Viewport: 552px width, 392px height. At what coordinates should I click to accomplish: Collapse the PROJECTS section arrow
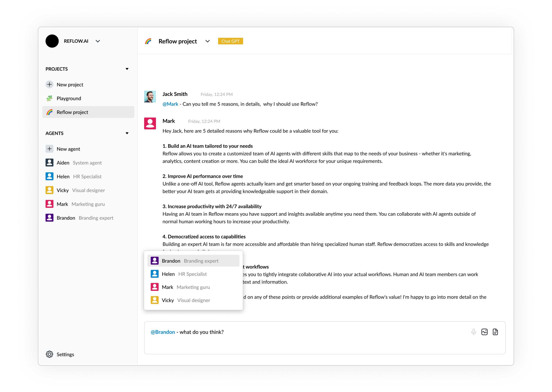127,69
